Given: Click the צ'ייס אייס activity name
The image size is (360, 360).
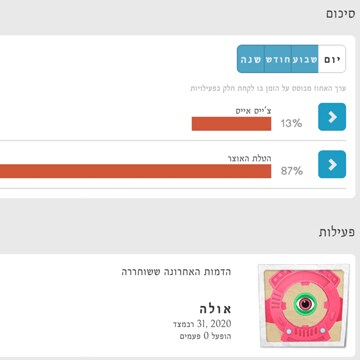Looking at the screenshot, I should click(x=254, y=111).
